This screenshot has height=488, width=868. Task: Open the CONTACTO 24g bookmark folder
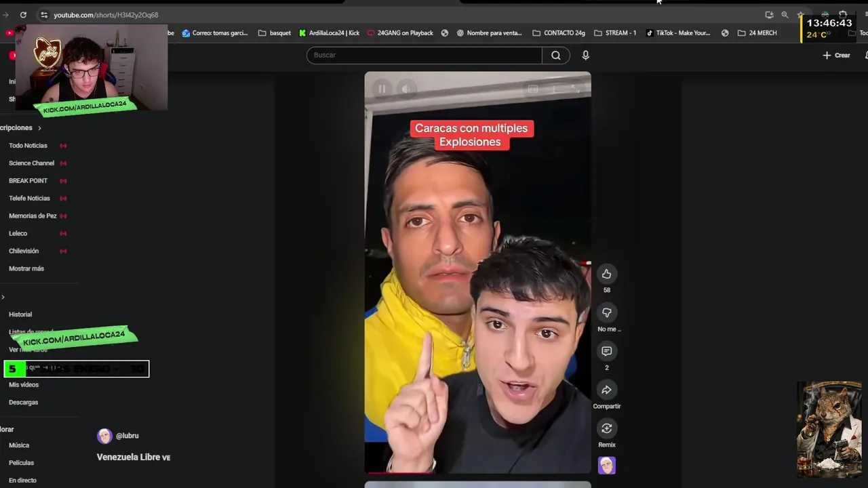click(559, 33)
